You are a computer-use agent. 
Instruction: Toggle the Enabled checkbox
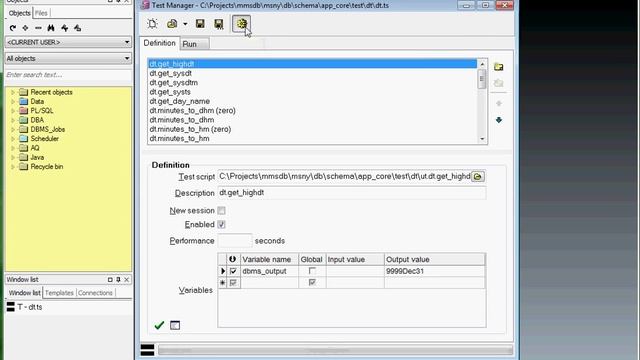pyautogui.click(x=221, y=224)
